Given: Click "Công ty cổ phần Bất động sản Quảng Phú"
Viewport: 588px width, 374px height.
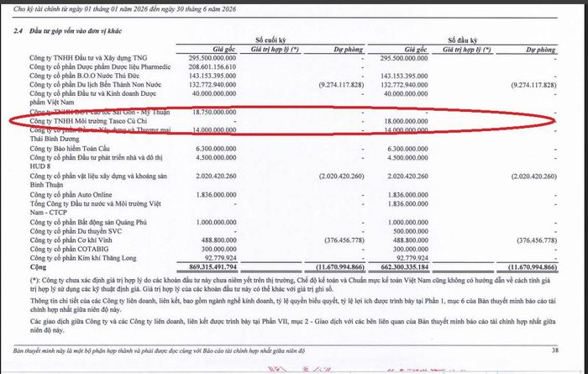Looking at the screenshot, I should (x=88, y=222).
